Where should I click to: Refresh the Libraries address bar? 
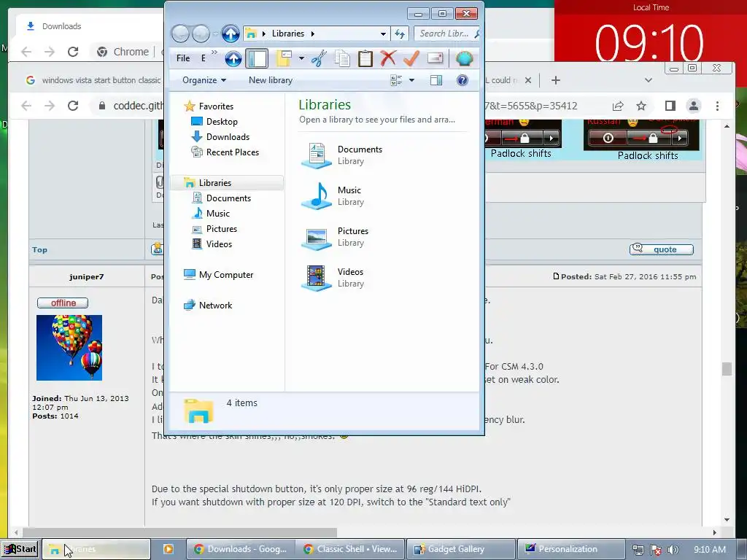[400, 34]
